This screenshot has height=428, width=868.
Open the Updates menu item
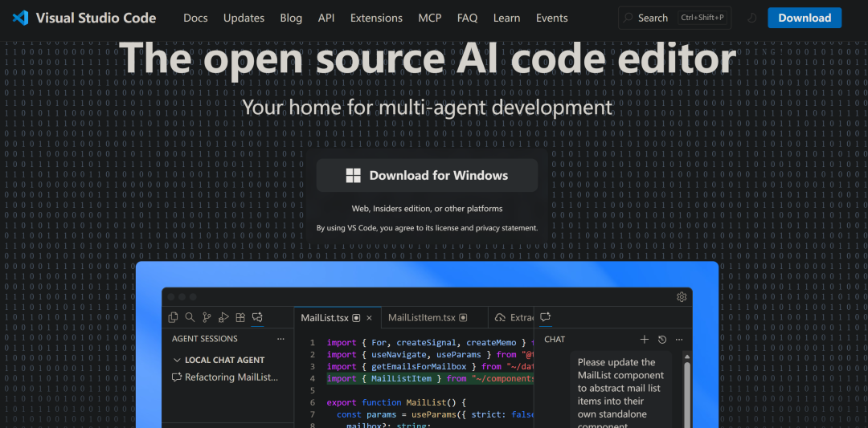[x=244, y=18]
